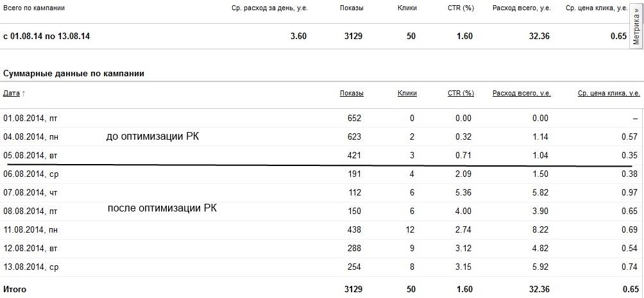Screen dimensions: 644x298
Task: Sort by Ср. цена клика header
Action: coord(609,93)
